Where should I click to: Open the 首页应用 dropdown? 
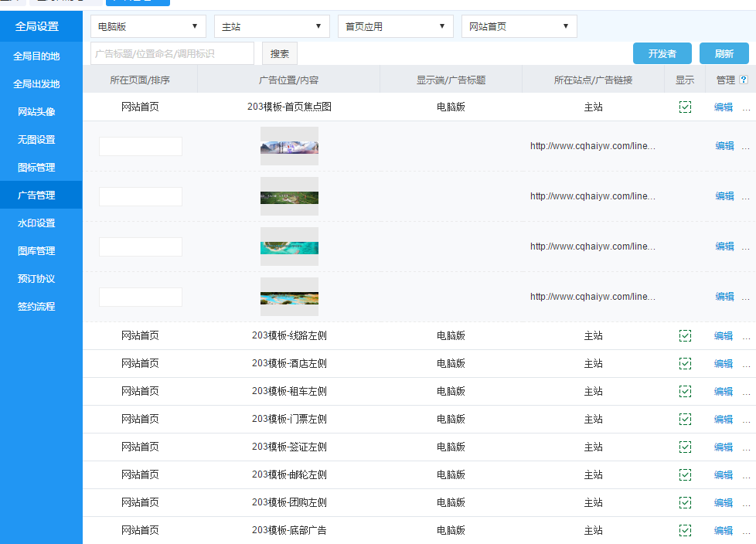point(396,26)
